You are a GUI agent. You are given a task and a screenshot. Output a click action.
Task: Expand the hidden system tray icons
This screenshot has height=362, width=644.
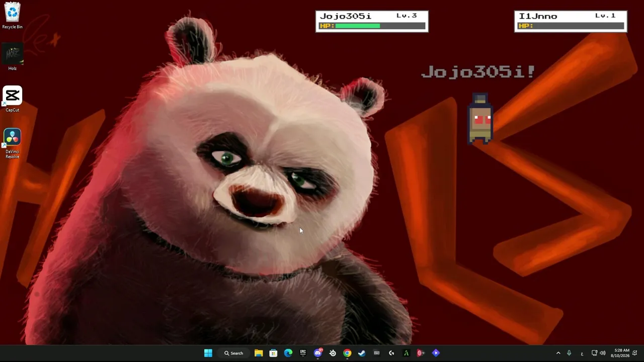coord(558,353)
